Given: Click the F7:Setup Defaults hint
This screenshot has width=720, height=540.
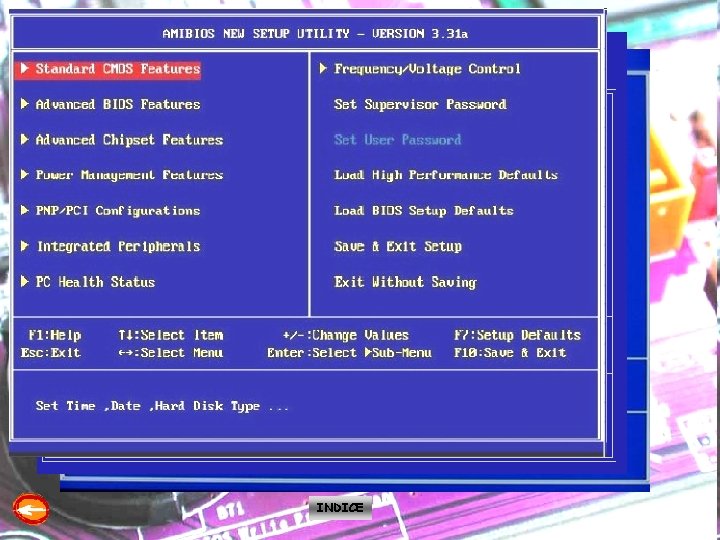Looking at the screenshot, I should click(x=518, y=335).
